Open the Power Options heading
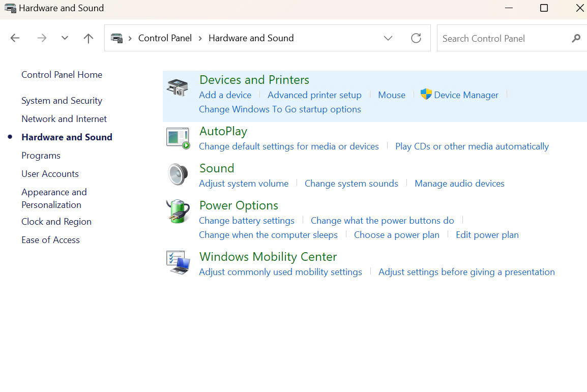 click(239, 205)
